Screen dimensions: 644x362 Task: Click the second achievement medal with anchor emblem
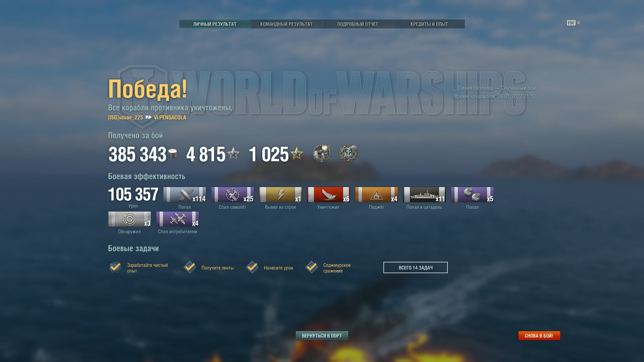click(348, 154)
